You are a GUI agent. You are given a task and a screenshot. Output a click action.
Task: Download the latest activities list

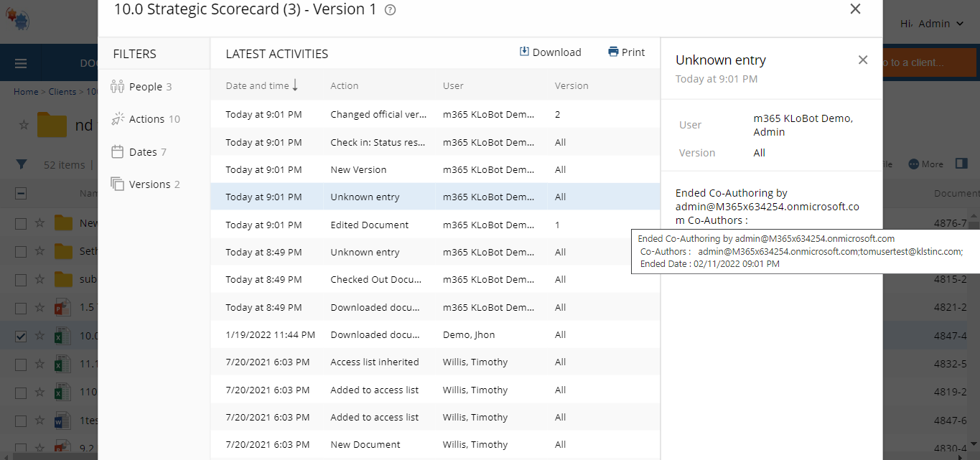point(551,52)
